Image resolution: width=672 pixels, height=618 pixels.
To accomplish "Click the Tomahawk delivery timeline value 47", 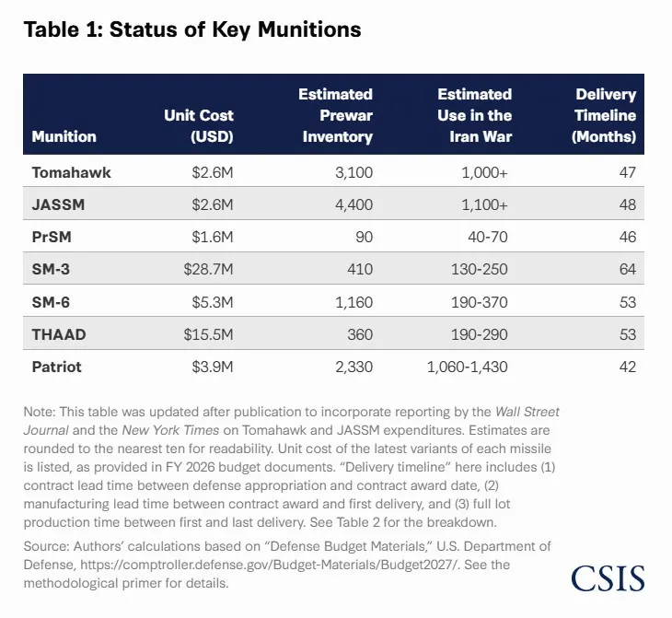I will [x=628, y=172].
